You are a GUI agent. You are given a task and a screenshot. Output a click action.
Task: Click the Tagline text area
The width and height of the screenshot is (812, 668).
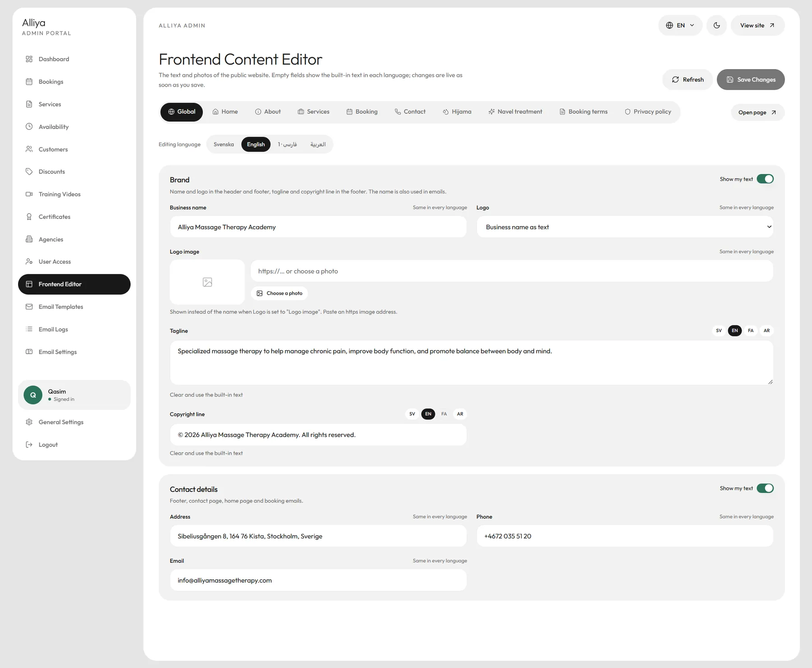[471, 363]
